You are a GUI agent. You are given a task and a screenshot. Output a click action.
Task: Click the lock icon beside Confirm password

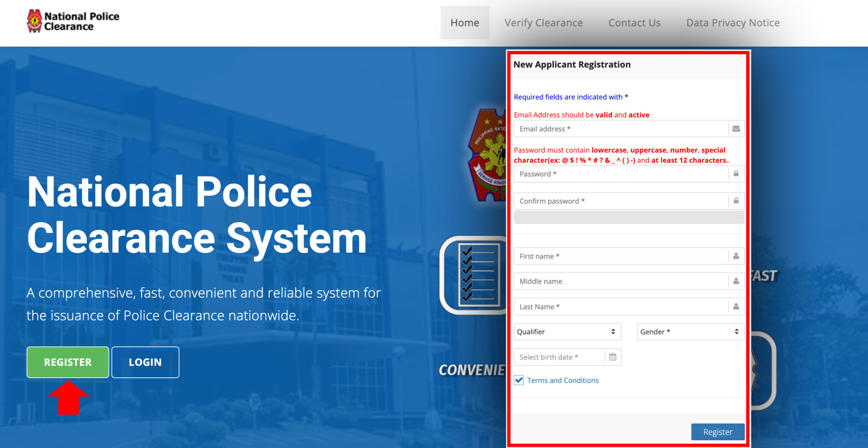(737, 200)
